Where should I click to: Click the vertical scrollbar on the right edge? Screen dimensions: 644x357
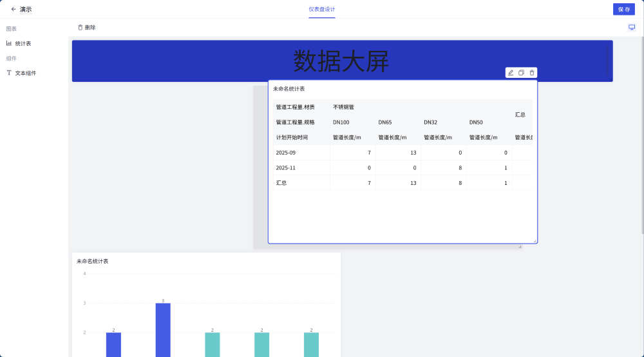coord(641,129)
